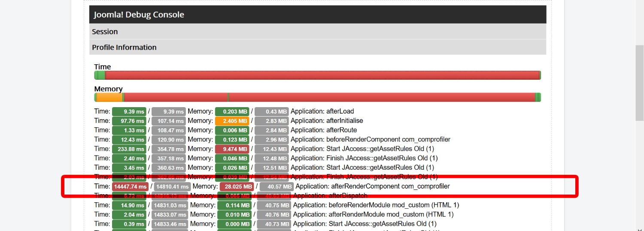Click the 0.123 MB memory badge
This screenshot has width=644, height=231.
click(x=232, y=140)
